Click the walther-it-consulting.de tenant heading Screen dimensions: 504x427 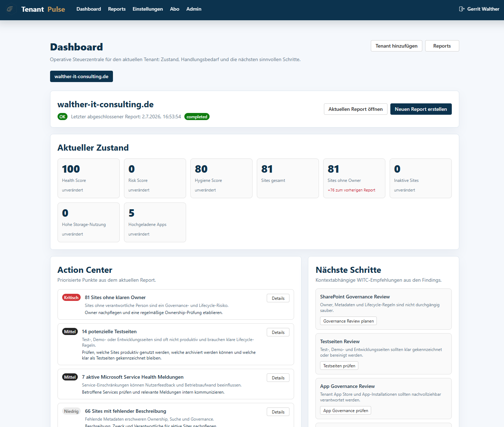click(x=105, y=104)
